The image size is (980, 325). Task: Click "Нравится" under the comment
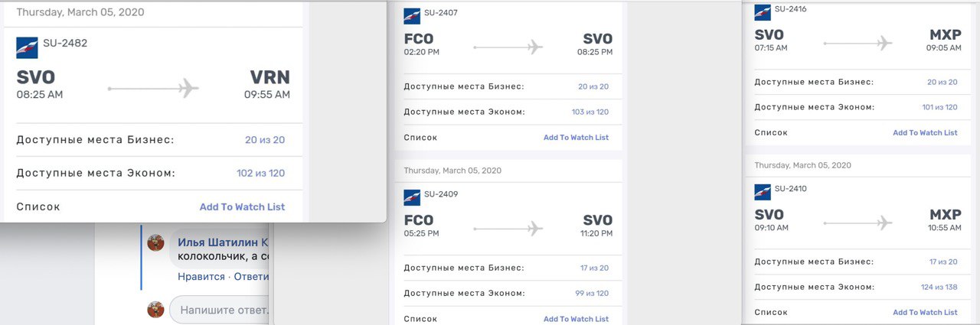click(201, 277)
